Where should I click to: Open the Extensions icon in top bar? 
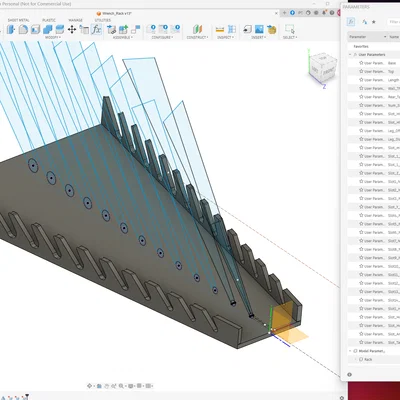[x=292, y=13]
